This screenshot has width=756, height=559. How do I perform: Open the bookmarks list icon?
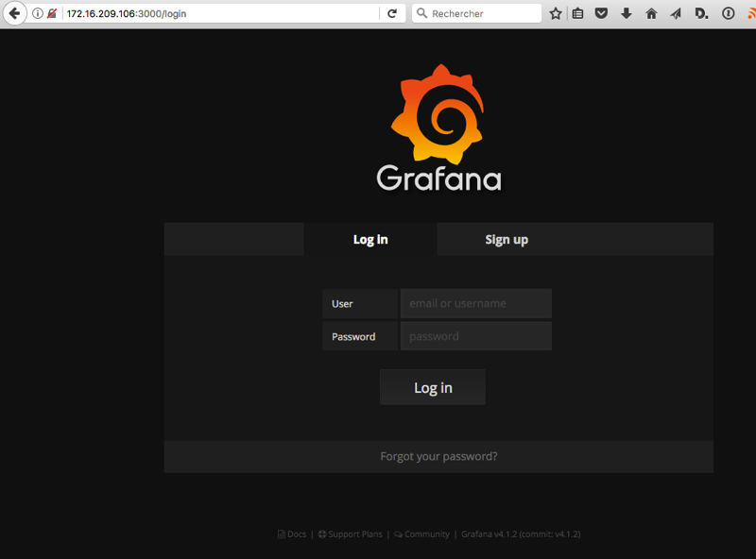578,14
